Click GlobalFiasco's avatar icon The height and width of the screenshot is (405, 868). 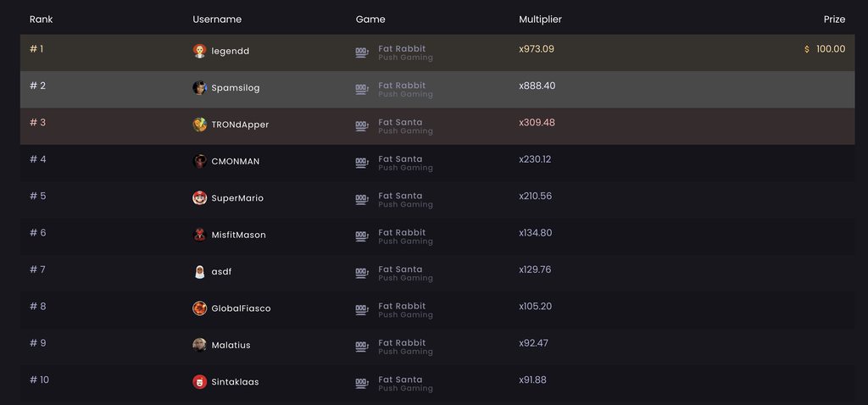click(199, 308)
